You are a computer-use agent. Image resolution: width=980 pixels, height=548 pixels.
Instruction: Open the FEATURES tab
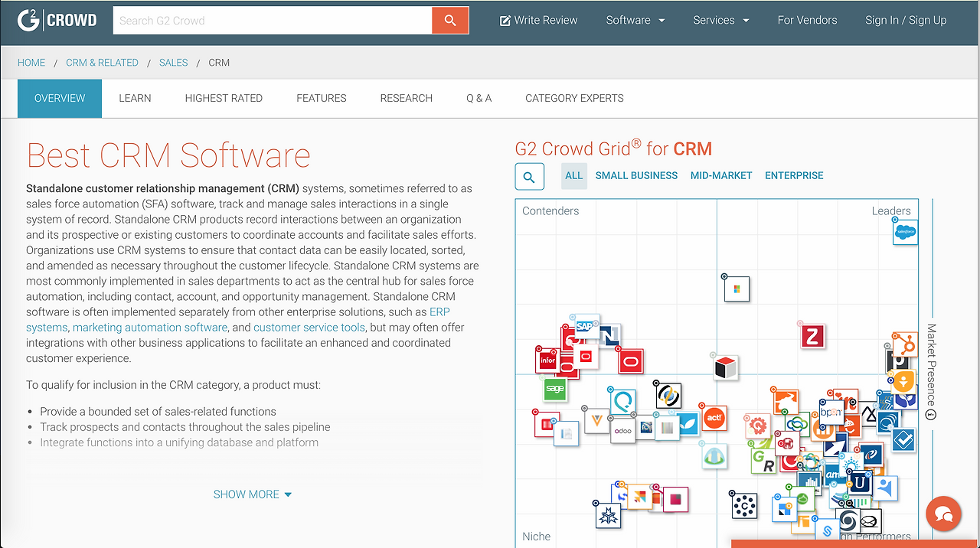[322, 98]
